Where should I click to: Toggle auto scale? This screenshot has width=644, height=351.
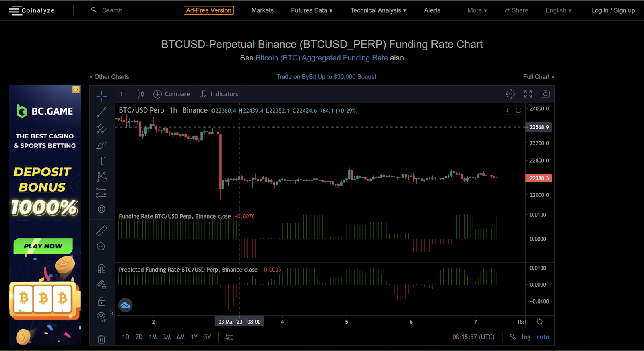(x=543, y=337)
